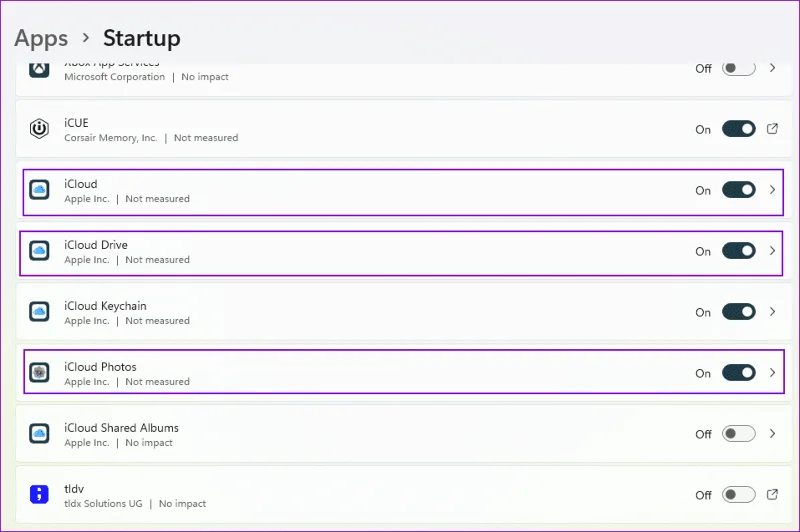The height and width of the screenshot is (532, 800).
Task: Select the tldv app name
Action: pyautogui.click(x=74, y=489)
